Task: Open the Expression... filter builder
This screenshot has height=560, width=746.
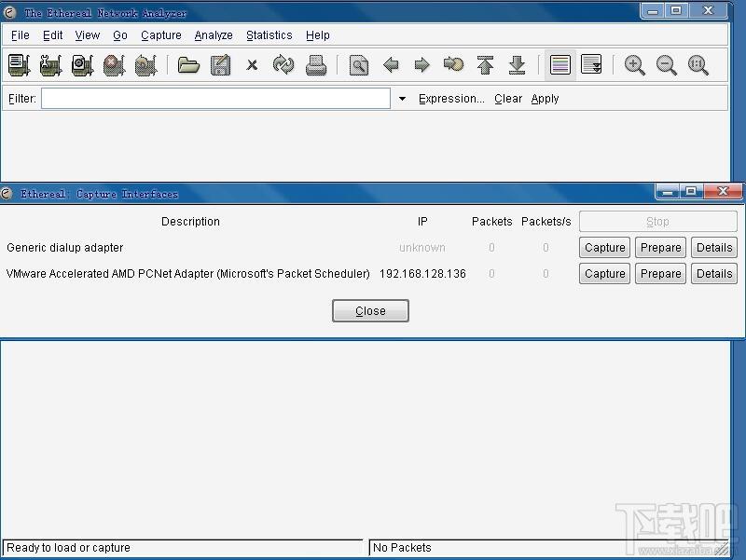Action: point(451,99)
